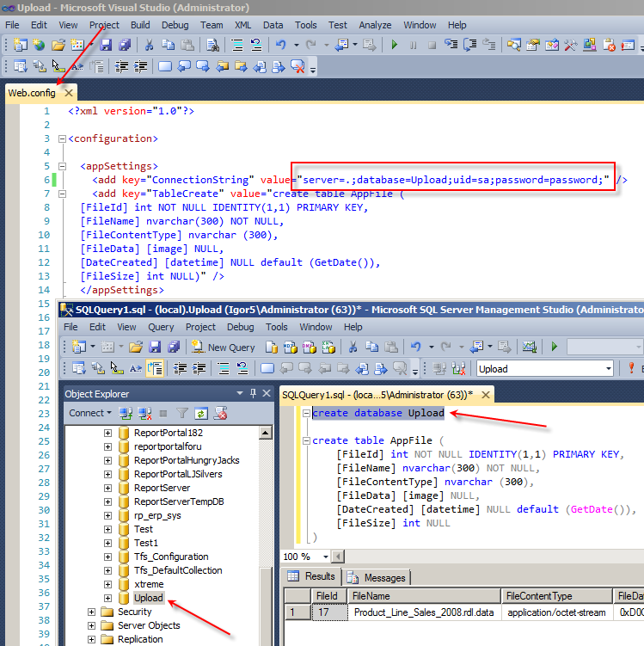The width and height of the screenshot is (644, 646).
Task: Click Disconnect icon in Object Explorer toolbar
Action: pyautogui.click(x=145, y=413)
